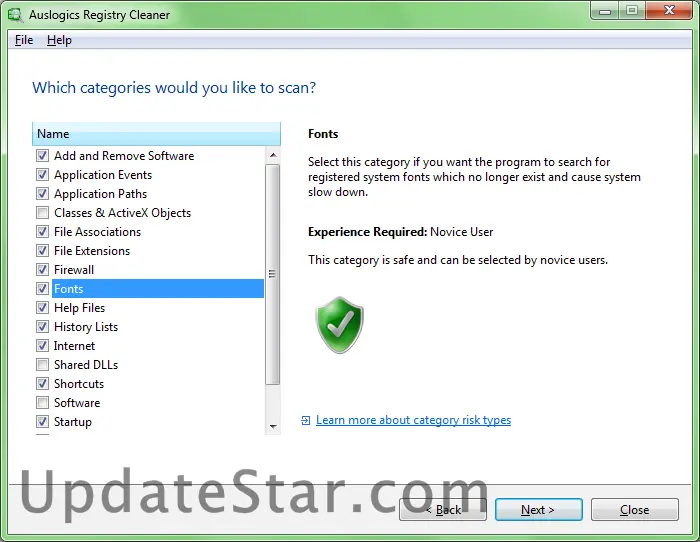The width and height of the screenshot is (700, 542).
Task: Click the Name column header
Action: [156, 134]
